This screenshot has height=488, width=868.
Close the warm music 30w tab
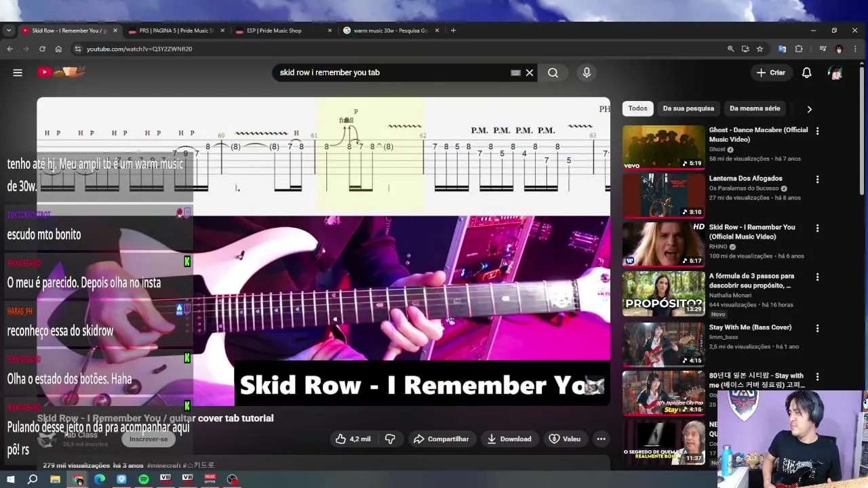(x=437, y=30)
